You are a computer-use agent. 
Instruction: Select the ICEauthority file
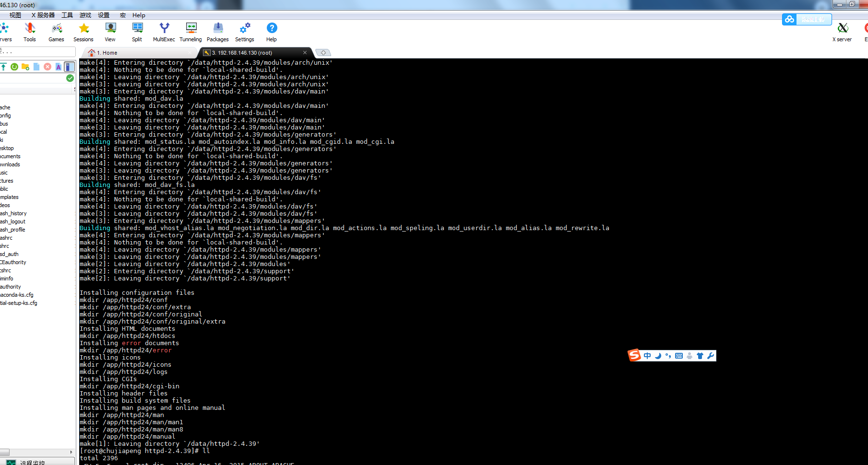click(x=13, y=262)
